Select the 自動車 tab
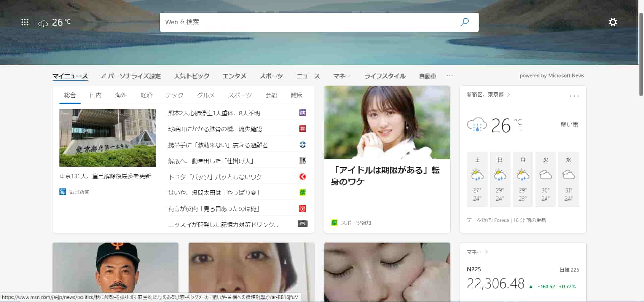This screenshot has width=644, height=302. [x=428, y=76]
